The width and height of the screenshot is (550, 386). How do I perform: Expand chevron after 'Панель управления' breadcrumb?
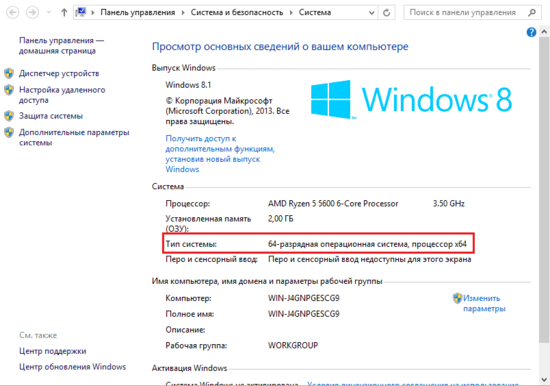(183, 13)
